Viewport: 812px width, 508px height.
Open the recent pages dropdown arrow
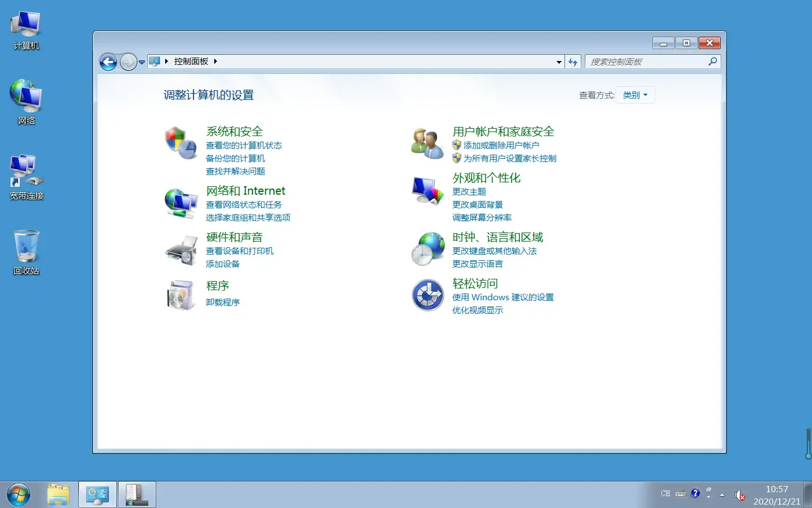pos(142,62)
